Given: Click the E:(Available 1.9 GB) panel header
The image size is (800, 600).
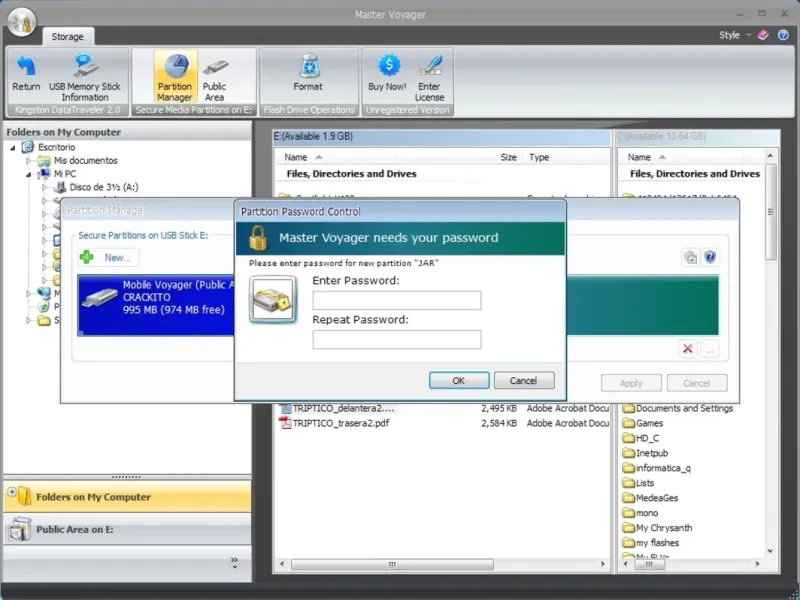Looking at the screenshot, I should coord(441,137).
